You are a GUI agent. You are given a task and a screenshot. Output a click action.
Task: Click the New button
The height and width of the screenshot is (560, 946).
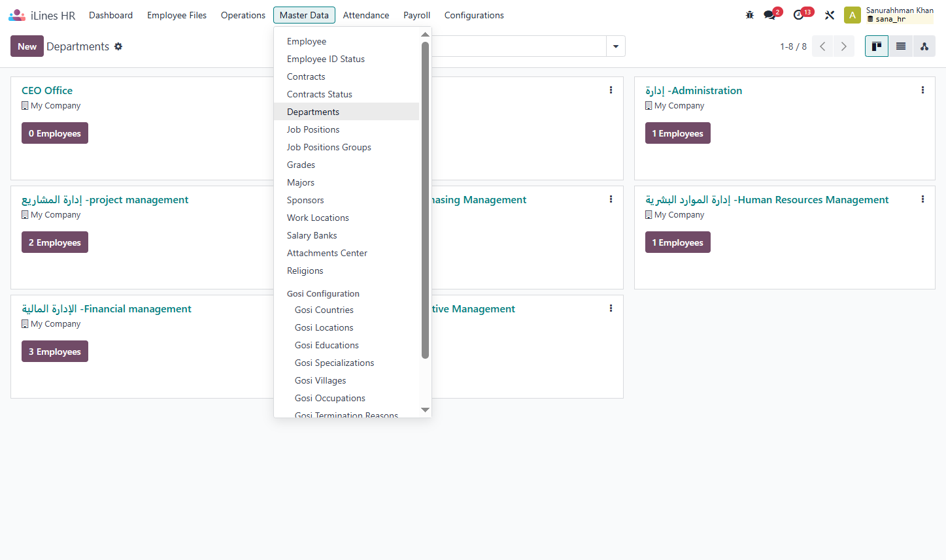click(x=27, y=46)
